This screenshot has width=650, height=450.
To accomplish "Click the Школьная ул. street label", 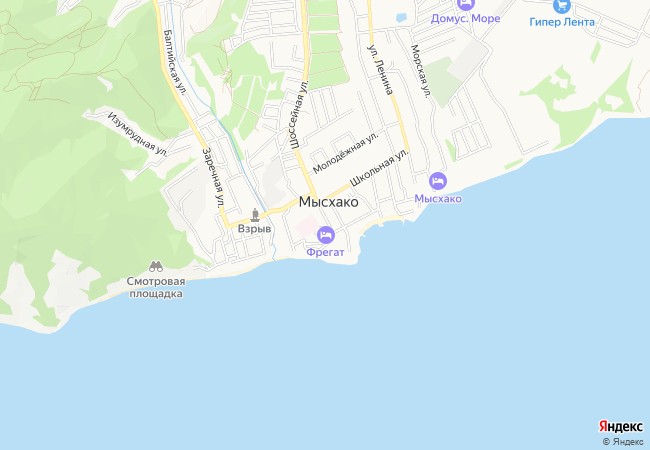I will tap(379, 168).
